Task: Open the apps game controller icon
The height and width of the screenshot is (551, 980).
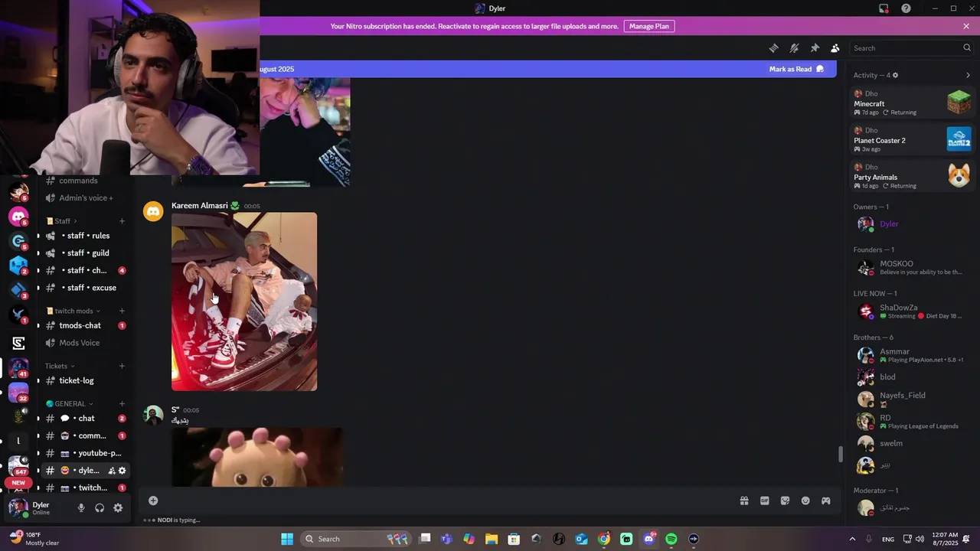Action: click(x=826, y=500)
